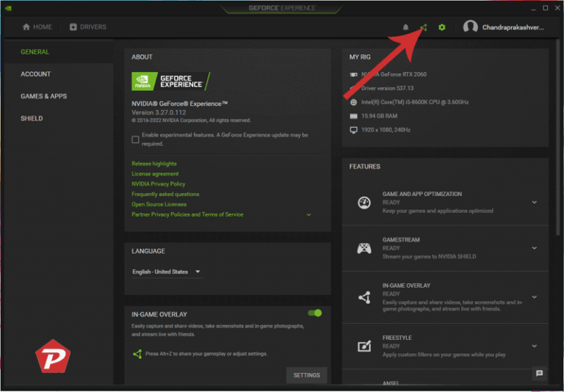
Task: Click the green share icon beside Alt+Z hint
Action: 137,354
